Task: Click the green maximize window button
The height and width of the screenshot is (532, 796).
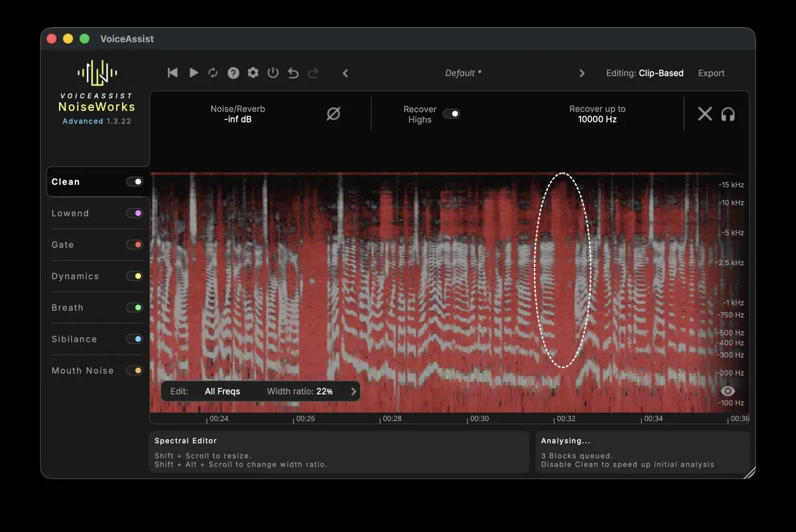Action: (84, 38)
